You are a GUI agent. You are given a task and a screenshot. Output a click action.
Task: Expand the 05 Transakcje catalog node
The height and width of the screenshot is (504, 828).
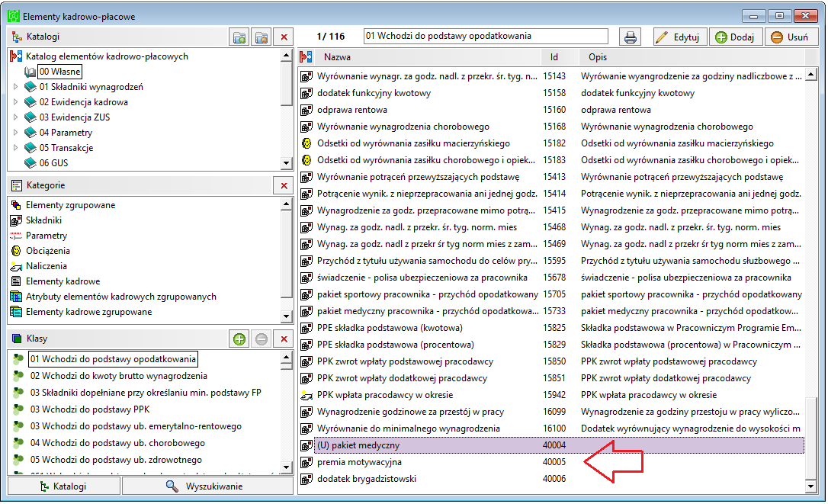click(x=15, y=147)
